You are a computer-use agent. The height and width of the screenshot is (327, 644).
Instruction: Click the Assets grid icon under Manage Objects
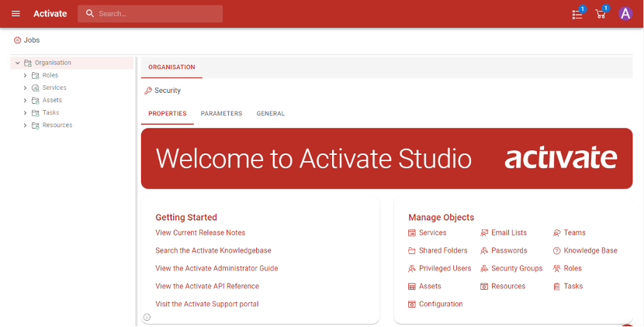[x=412, y=287]
